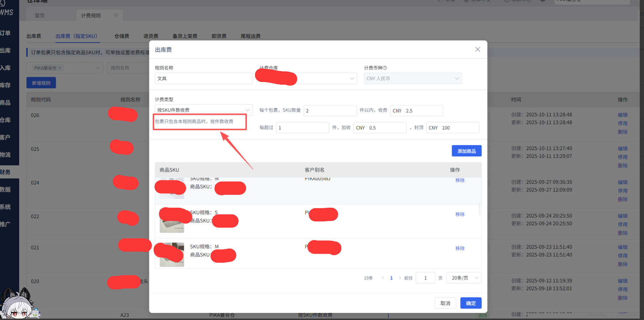Screen dimensions: 644x320
Task: Switch to the 退货费 tab
Action: pos(151,36)
